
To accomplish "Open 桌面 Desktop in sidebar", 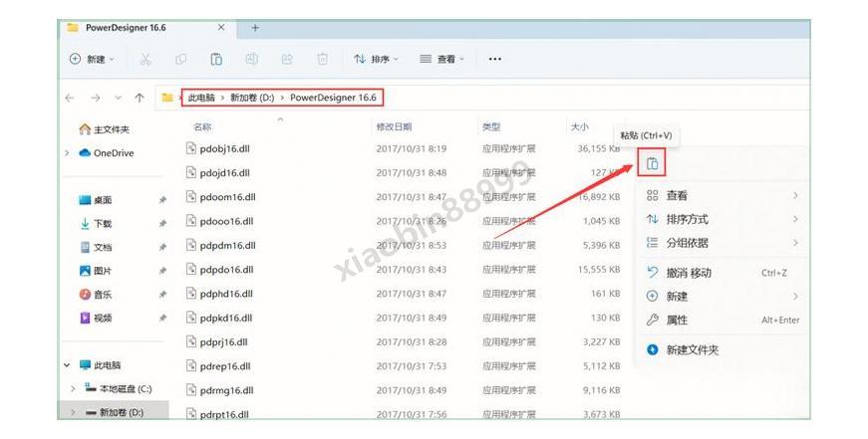I will coord(96,200).
